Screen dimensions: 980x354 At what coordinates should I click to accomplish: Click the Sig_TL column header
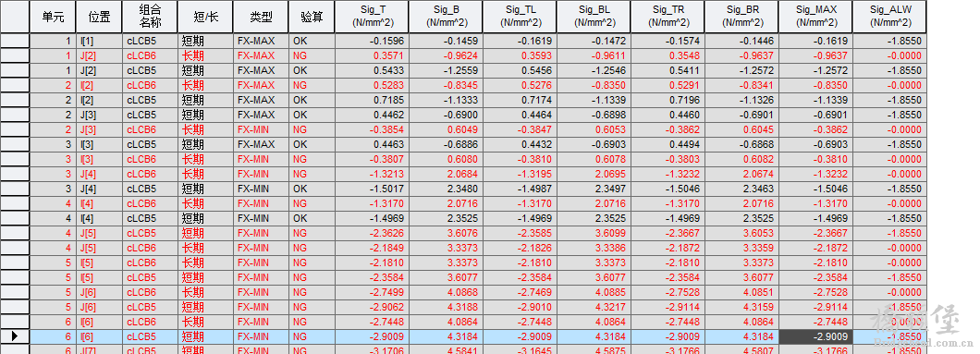coord(520,17)
